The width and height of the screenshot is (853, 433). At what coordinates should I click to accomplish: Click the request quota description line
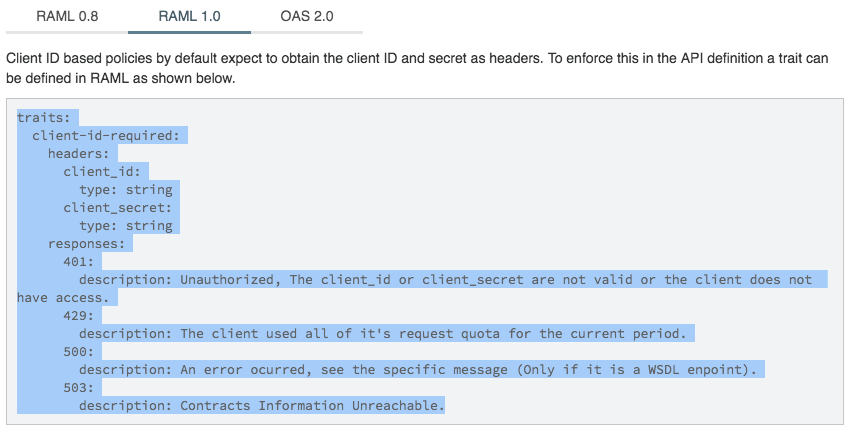[386, 334]
